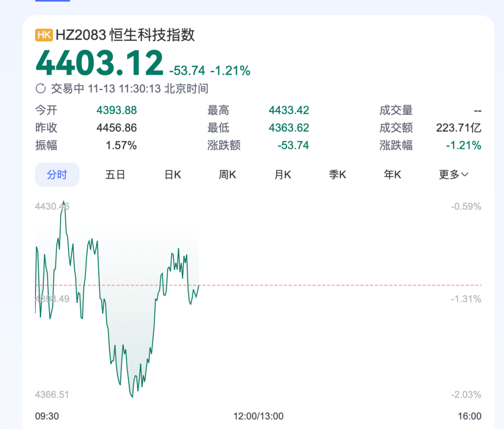Click the amplitude value 1.57%
The width and height of the screenshot is (504, 429).
121,145
